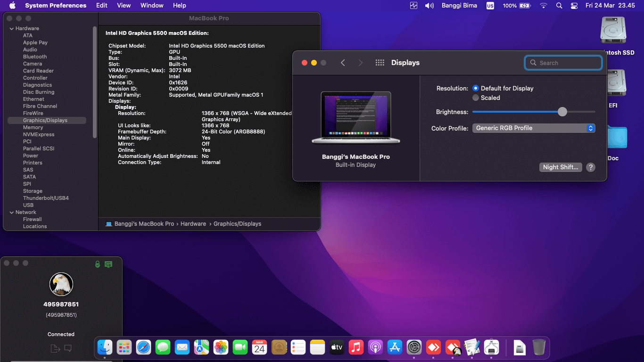The height and width of the screenshot is (362, 644).
Task: Click the Search field in the Displays window
Action: tap(563, 62)
